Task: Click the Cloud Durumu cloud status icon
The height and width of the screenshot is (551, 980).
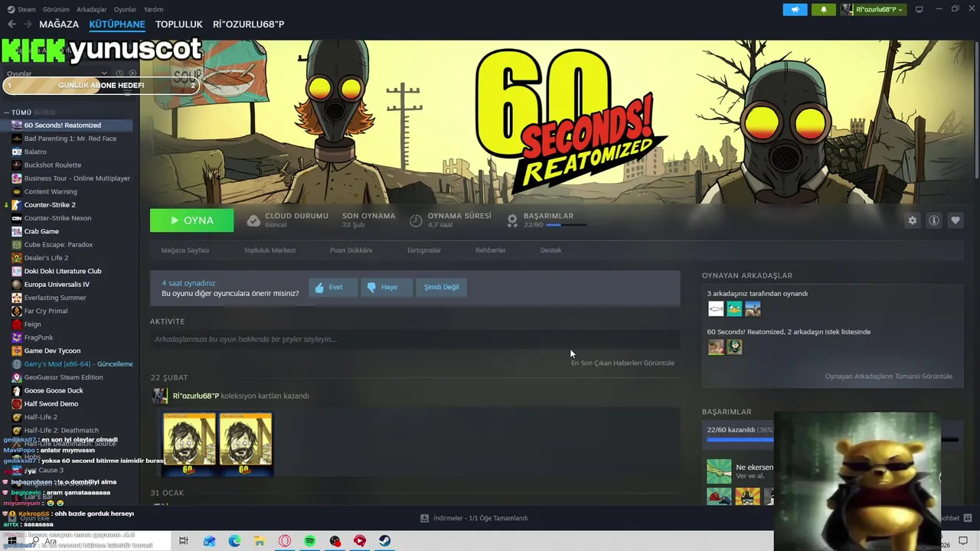Action: coord(253,220)
